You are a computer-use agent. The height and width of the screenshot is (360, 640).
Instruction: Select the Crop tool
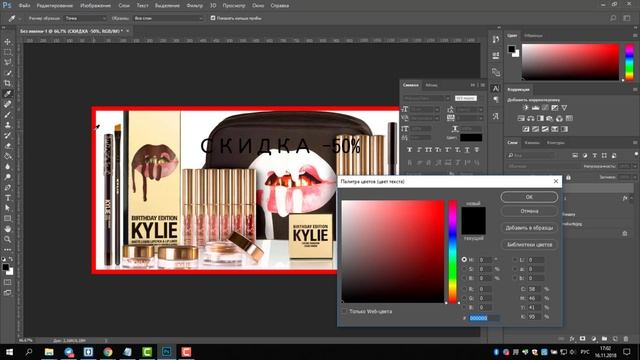7,83
